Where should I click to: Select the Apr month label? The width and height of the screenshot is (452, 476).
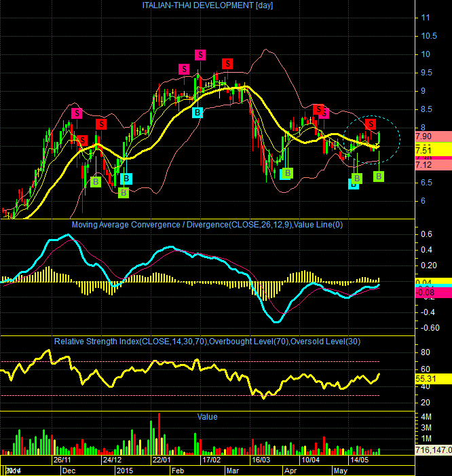click(x=290, y=471)
